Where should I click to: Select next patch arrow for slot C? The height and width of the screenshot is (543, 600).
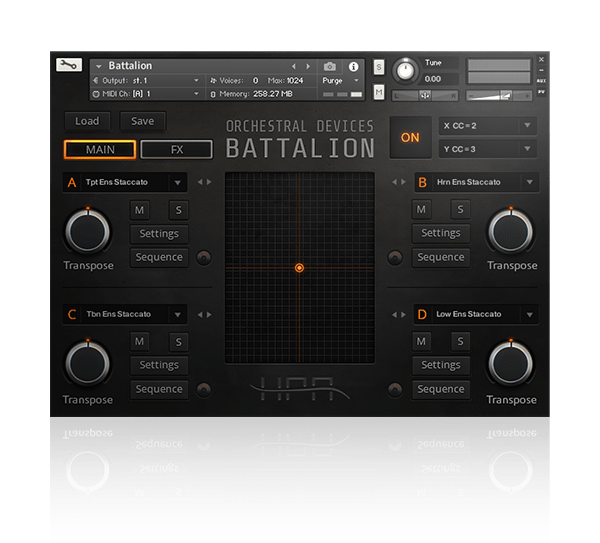click(x=209, y=315)
